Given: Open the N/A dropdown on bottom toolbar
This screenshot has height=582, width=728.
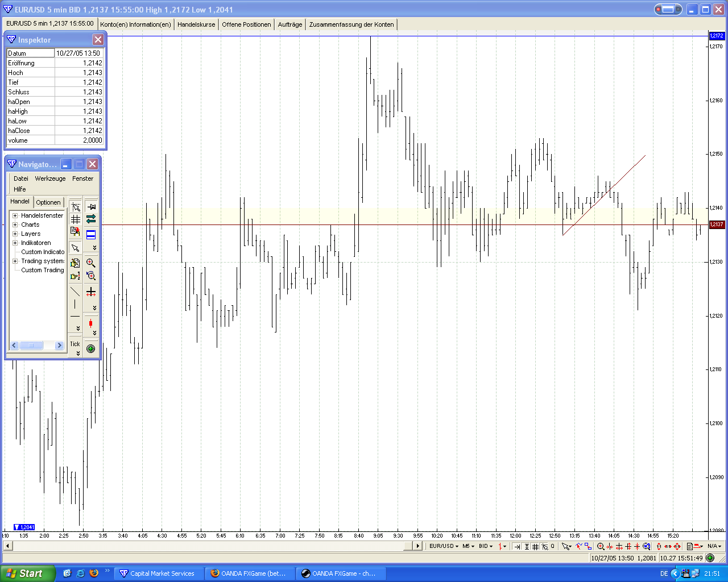Looking at the screenshot, I should coord(714,546).
